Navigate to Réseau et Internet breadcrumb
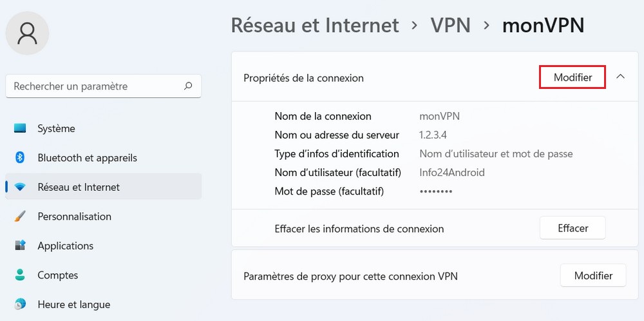 click(315, 26)
